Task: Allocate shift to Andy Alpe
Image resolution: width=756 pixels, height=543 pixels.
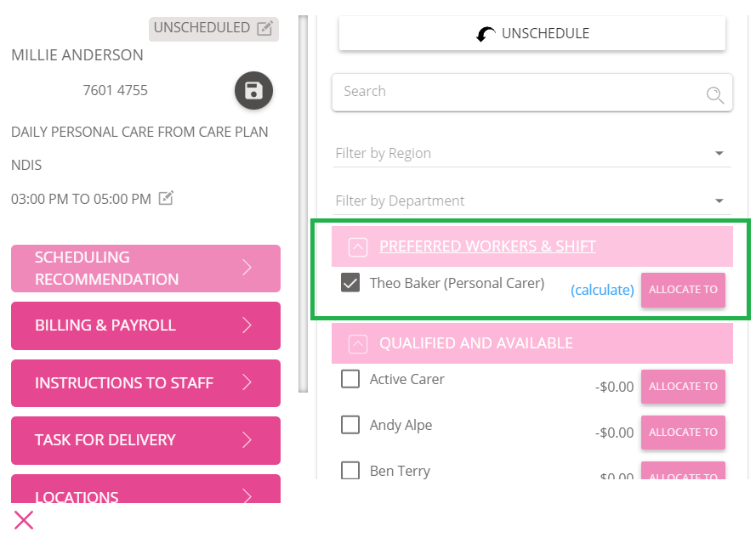Action: click(x=683, y=433)
